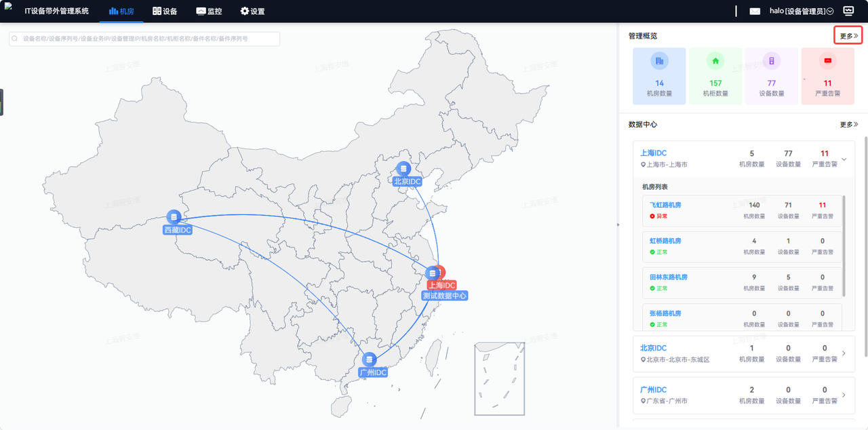Click the 北京IDC title in data center list
The image size is (868, 430).
point(653,348)
